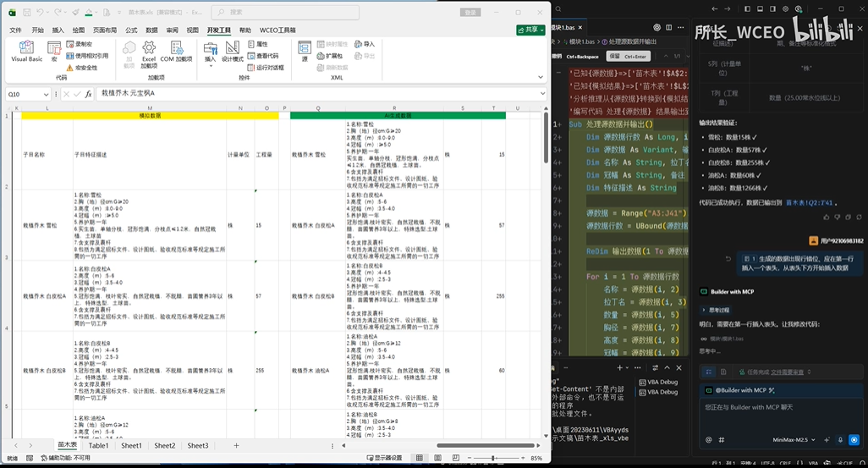Open COM add-ins icon
This screenshot has width=868, height=468.
pos(177,52)
